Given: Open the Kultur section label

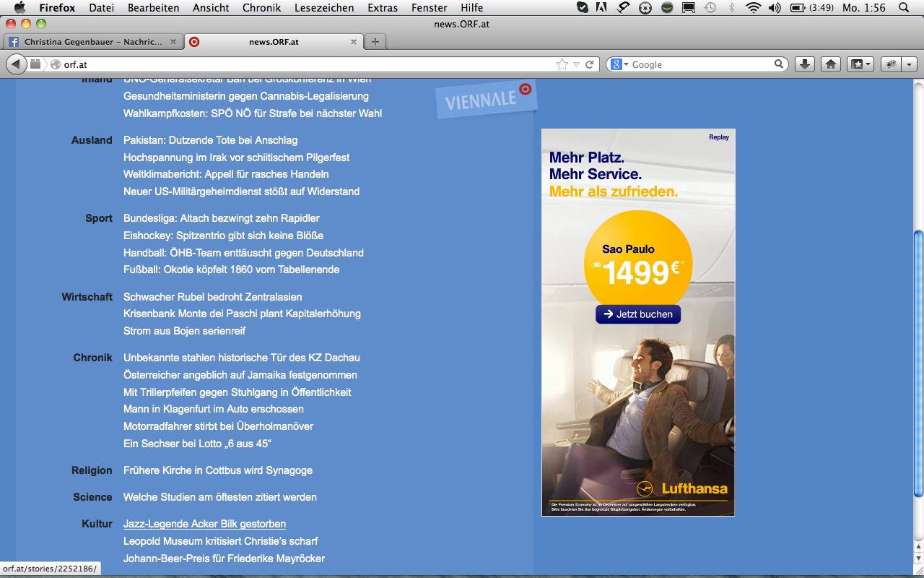Looking at the screenshot, I should pyautogui.click(x=97, y=524).
